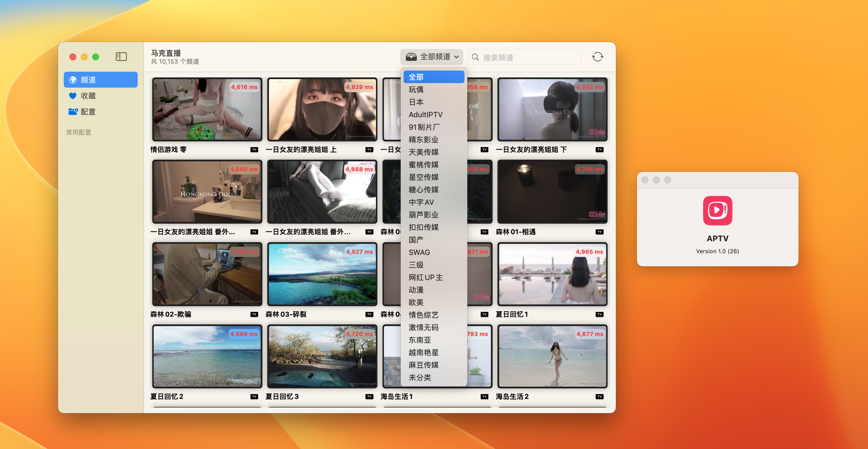The height and width of the screenshot is (449, 868).
Task: Pick 未分类 at bottom of list
Action: (x=420, y=377)
